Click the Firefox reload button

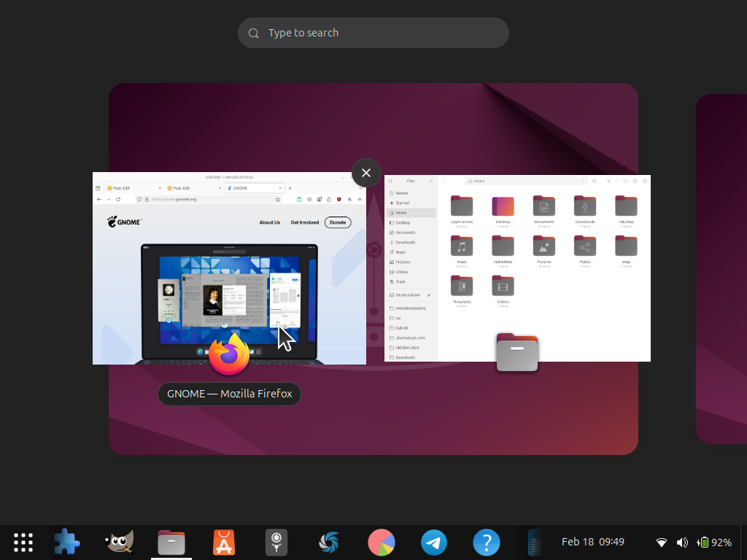coord(118,200)
